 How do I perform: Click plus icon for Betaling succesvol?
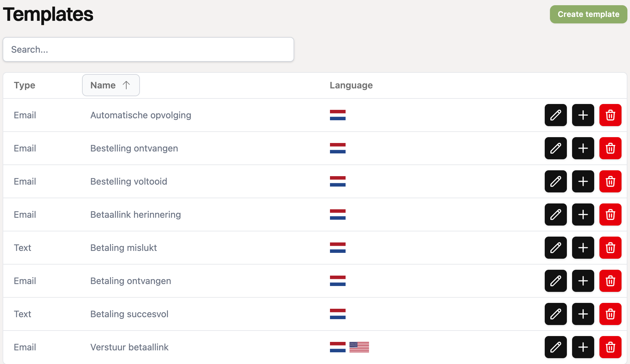click(583, 314)
